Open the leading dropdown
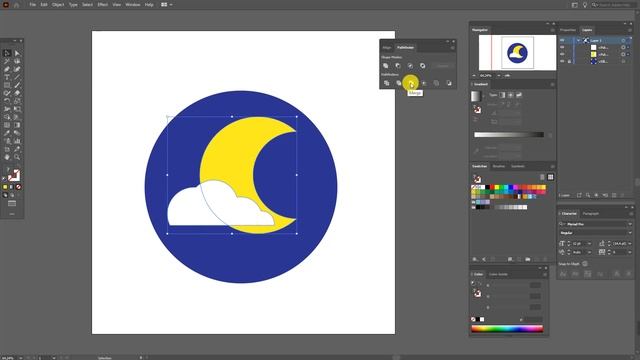Screen dimensions: 640x360 click(x=629, y=244)
